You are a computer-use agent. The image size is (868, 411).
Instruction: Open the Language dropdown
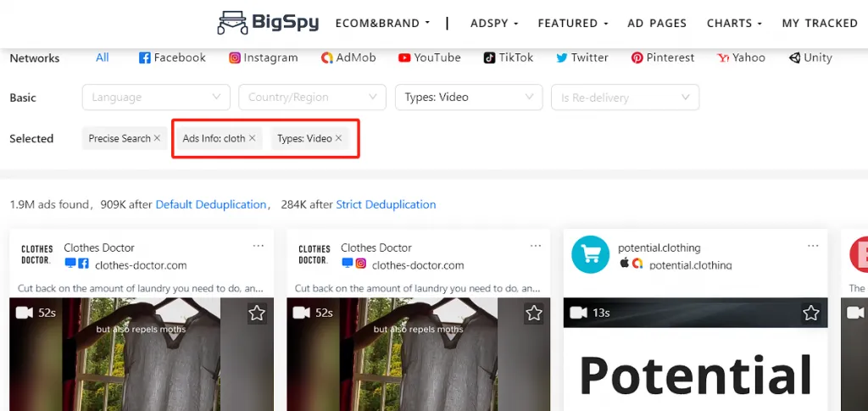point(156,97)
